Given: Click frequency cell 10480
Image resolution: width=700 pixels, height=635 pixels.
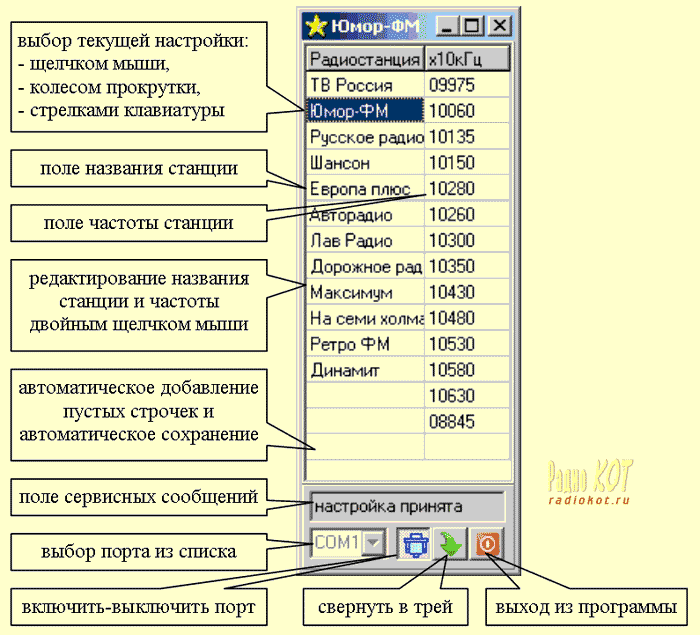Looking at the screenshot, I should coord(467,318).
